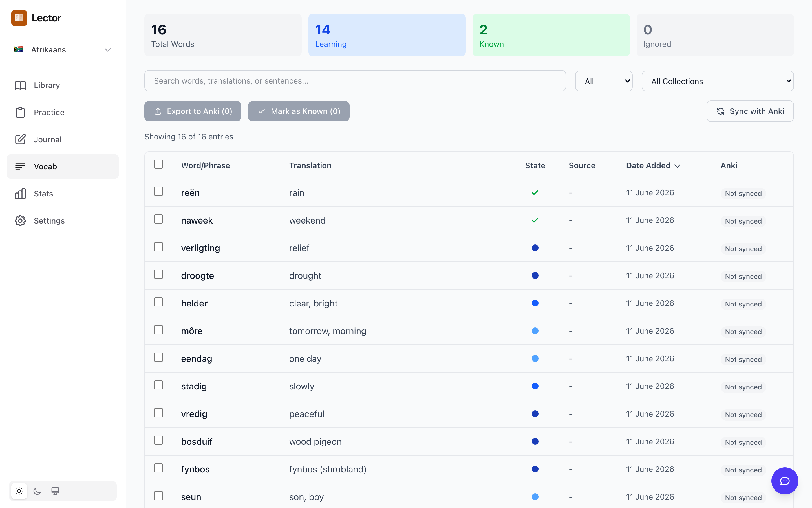The height and width of the screenshot is (508, 812).
Task: Open the All Collections dropdown
Action: (x=717, y=81)
